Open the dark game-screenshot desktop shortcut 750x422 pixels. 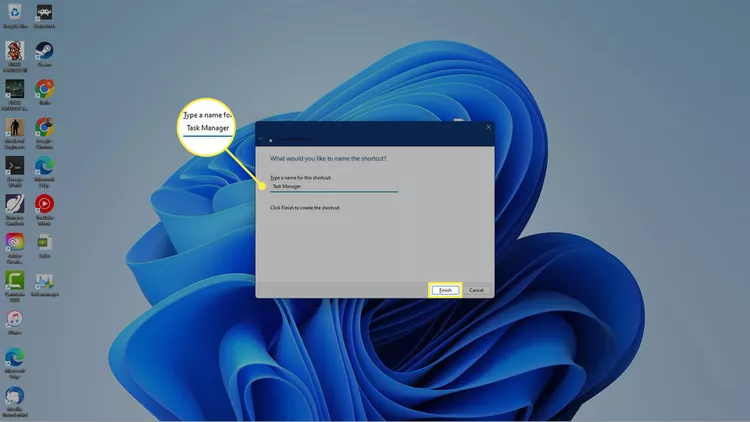pos(15,95)
